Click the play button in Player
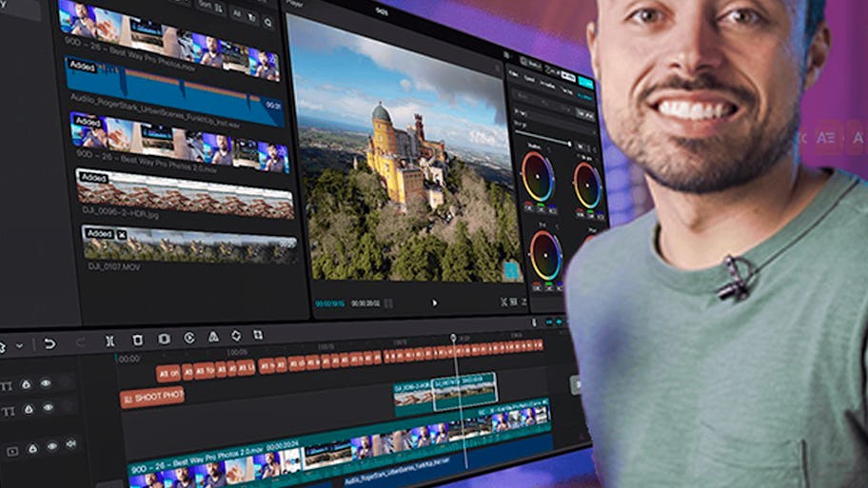 435,303
